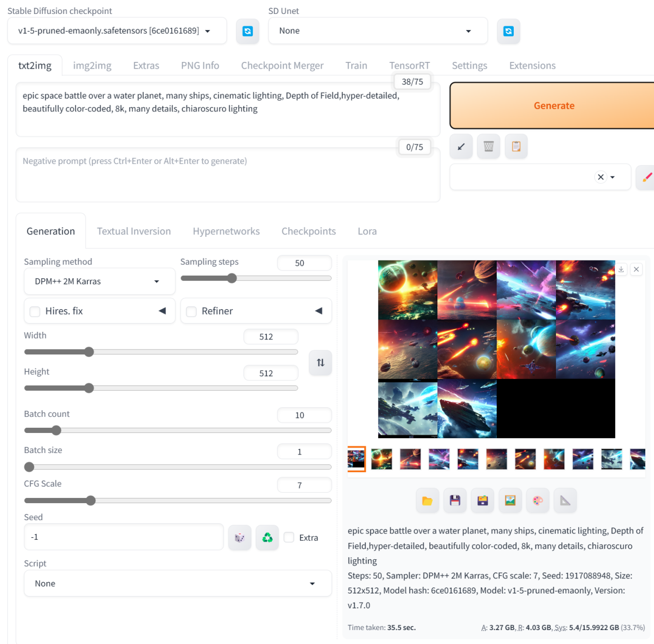
Task: Switch to Checkpoint Merger tab
Action: [282, 66]
